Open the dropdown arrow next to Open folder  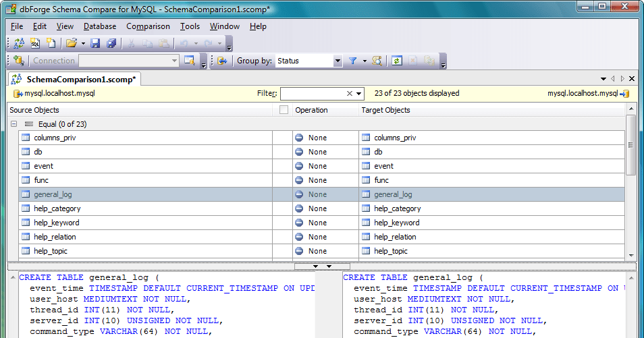(83, 43)
